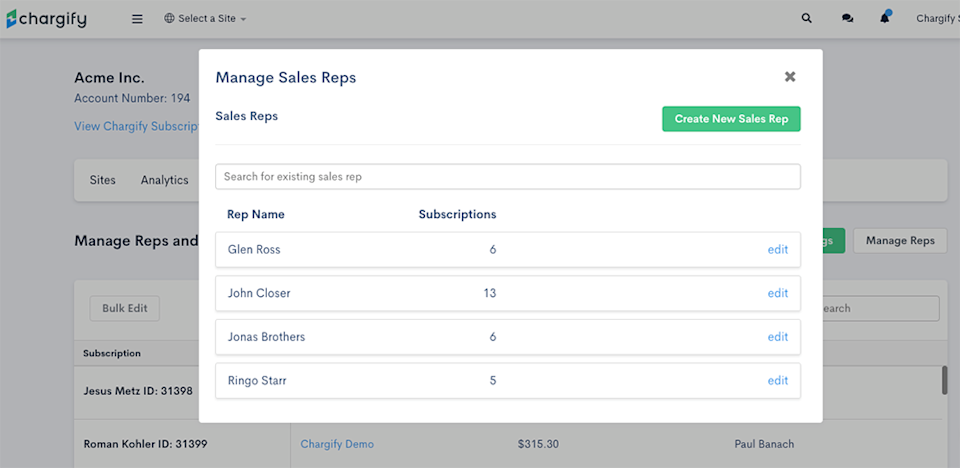Viewport: 960px width, 468px height.
Task: Edit the Ringo Starr sales rep
Action: coord(777,381)
